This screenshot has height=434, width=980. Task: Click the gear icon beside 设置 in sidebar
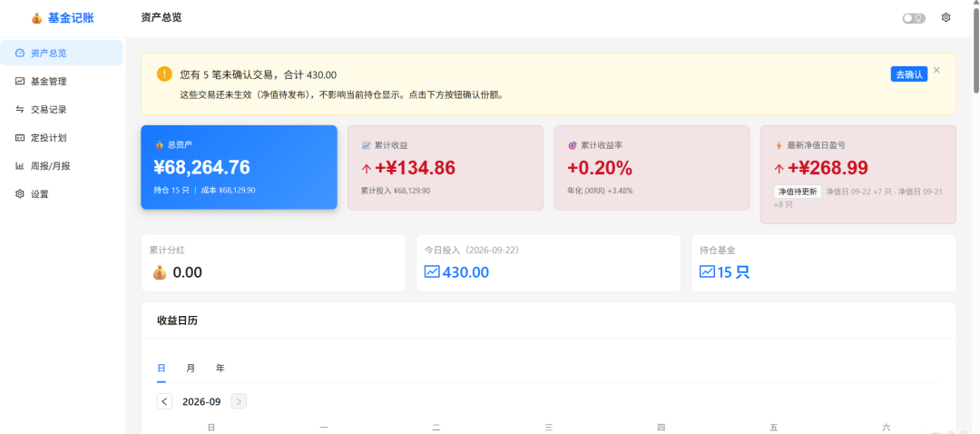click(19, 194)
